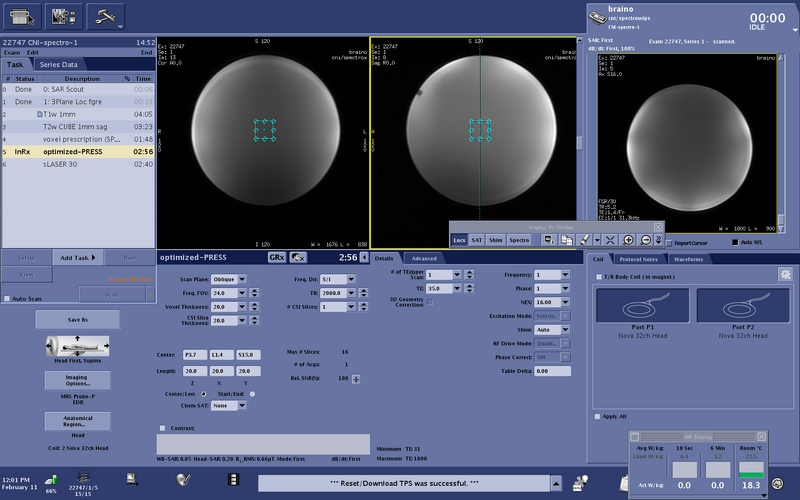800x500 pixels.
Task: Click the film strip icon in bottom bar
Action: click(233, 479)
